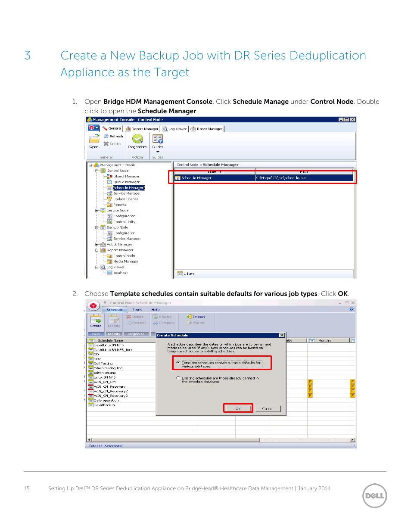Click the Monthly column header

[x=328, y=340]
